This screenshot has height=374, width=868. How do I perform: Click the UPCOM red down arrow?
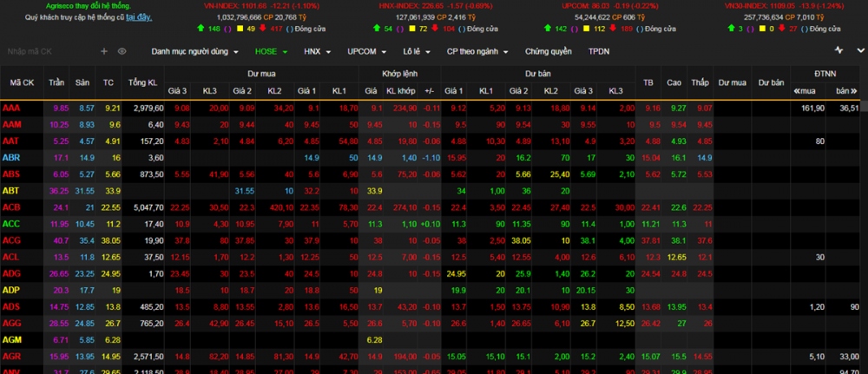coord(613,29)
